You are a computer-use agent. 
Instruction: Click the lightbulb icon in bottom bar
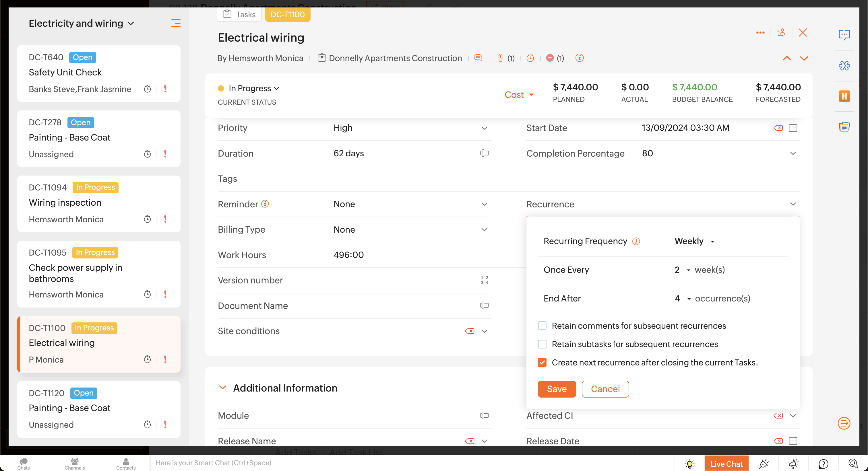click(x=689, y=464)
